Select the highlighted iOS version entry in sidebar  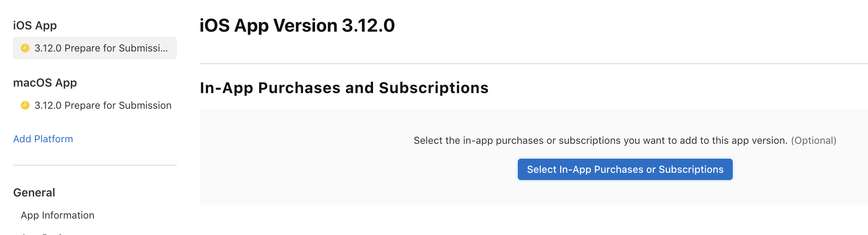tap(95, 48)
